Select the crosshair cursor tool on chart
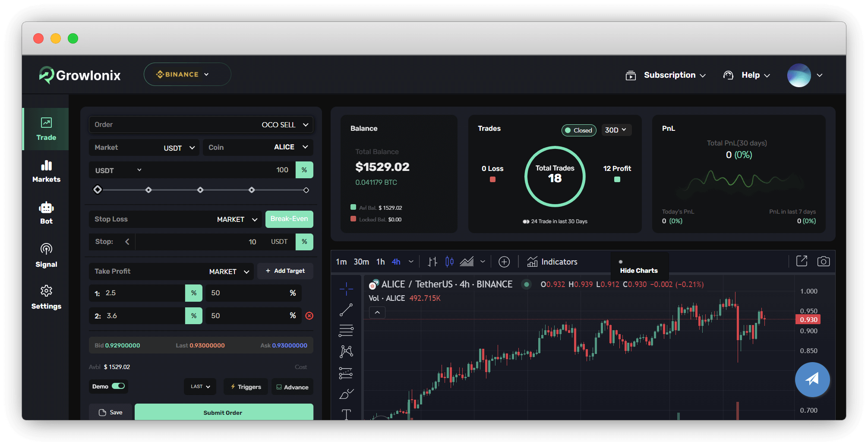Screen dimensions: 868x442 [346, 289]
